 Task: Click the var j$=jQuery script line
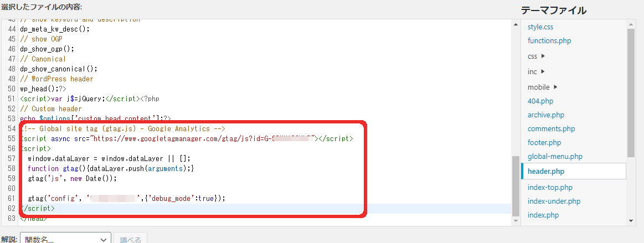click(90, 99)
